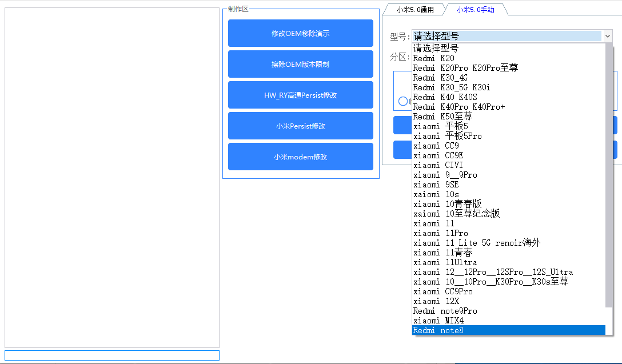The width and height of the screenshot is (622, 364).
Task: Choose Redmi K20 from model list
Action: [509, 58]
